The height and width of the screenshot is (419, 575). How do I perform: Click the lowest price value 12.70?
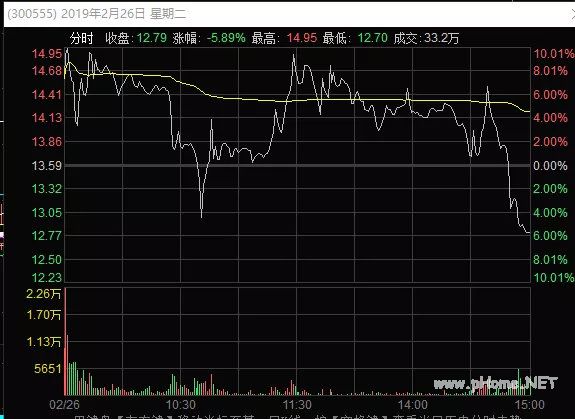[x=373, y=38]
